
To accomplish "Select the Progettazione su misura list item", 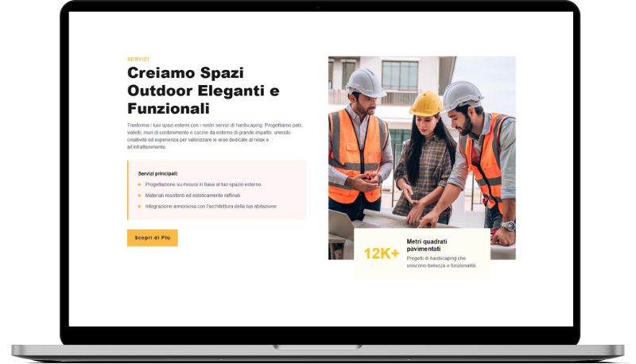I will coord(203,184).
